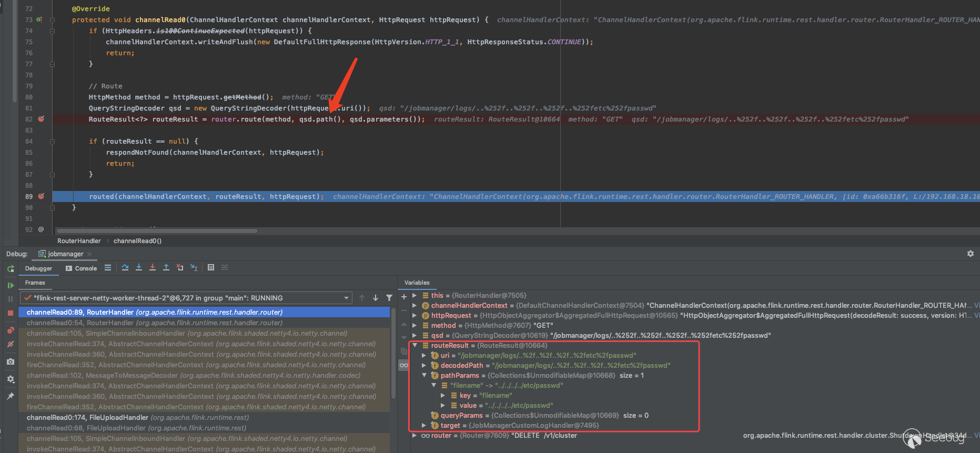This screenshot has height=453, width=980.
Task: Click the Step Into icon
Action: (x=139, y=267)
